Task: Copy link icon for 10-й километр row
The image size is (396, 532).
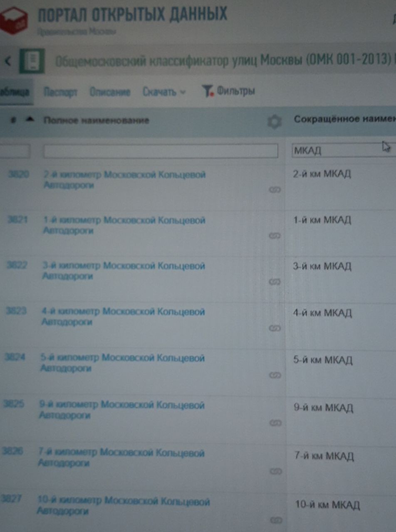Action: coord(277,520)
